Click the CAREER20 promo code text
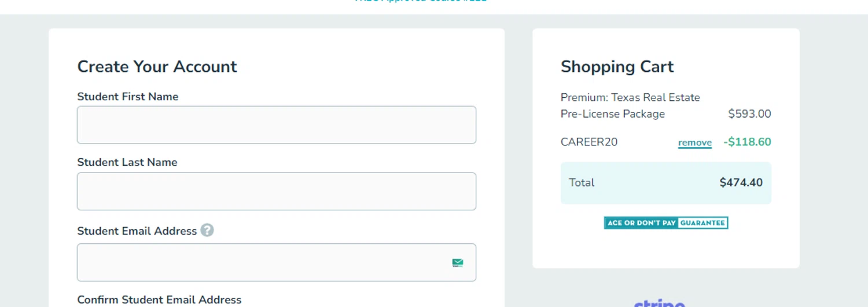 [589, 142]
